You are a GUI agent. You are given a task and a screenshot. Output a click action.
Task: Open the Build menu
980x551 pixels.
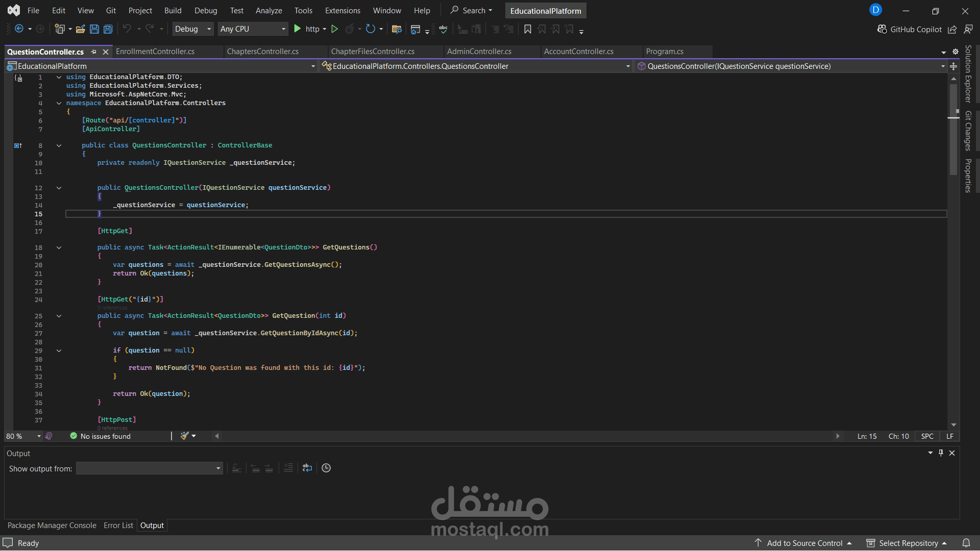point(173,10)
